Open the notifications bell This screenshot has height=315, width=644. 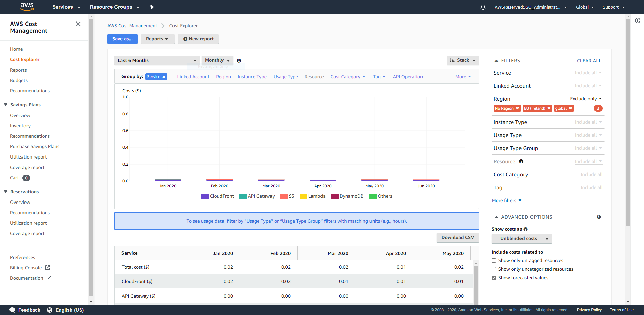483,7
